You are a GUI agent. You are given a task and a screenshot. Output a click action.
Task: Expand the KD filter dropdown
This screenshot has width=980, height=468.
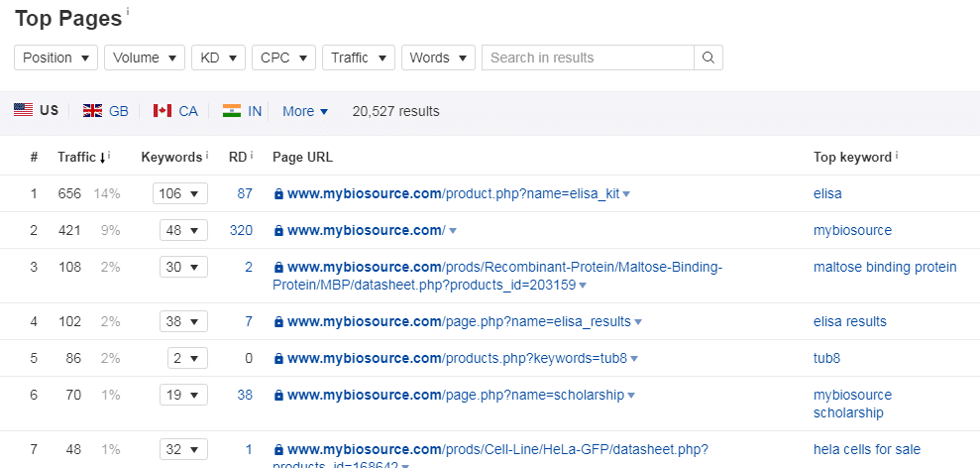[x=218, y=58]
